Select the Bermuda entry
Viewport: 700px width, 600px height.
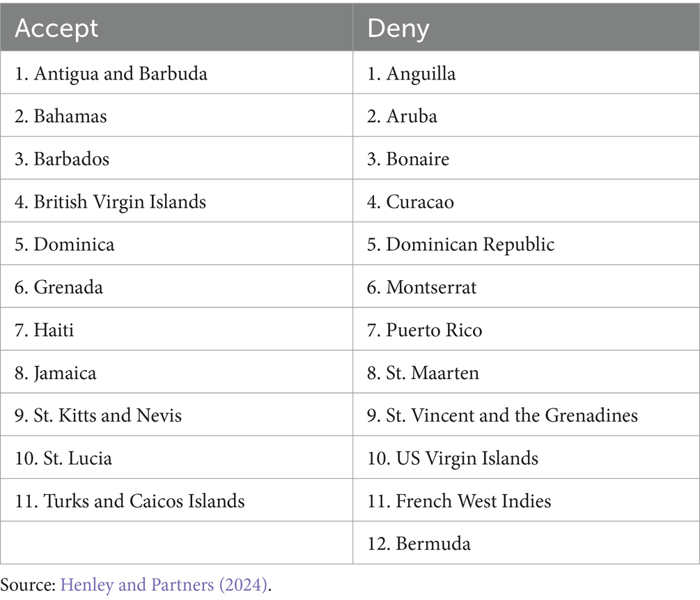(526, 543)
